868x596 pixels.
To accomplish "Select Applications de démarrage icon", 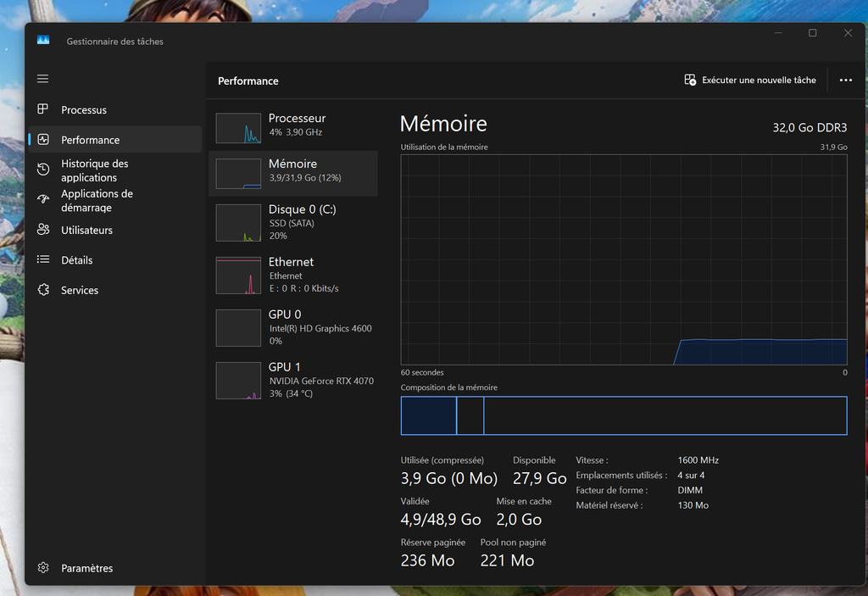I will (43, 200).
